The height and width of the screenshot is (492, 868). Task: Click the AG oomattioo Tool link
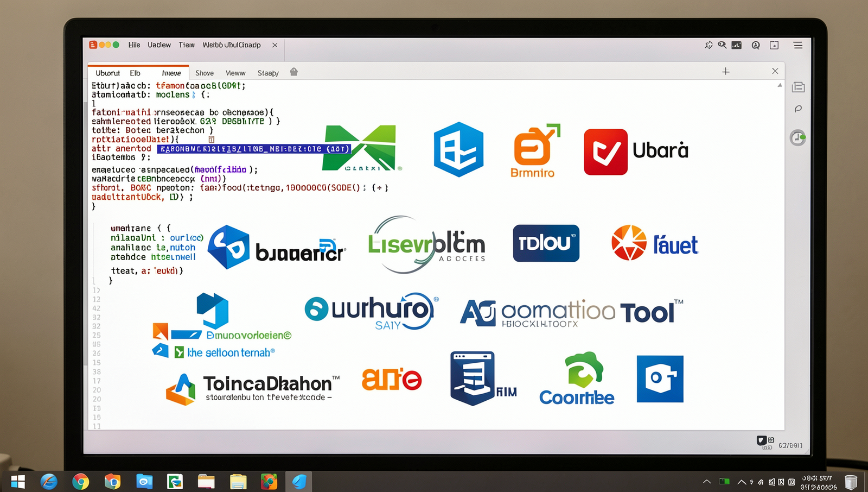tap(571, 313)
